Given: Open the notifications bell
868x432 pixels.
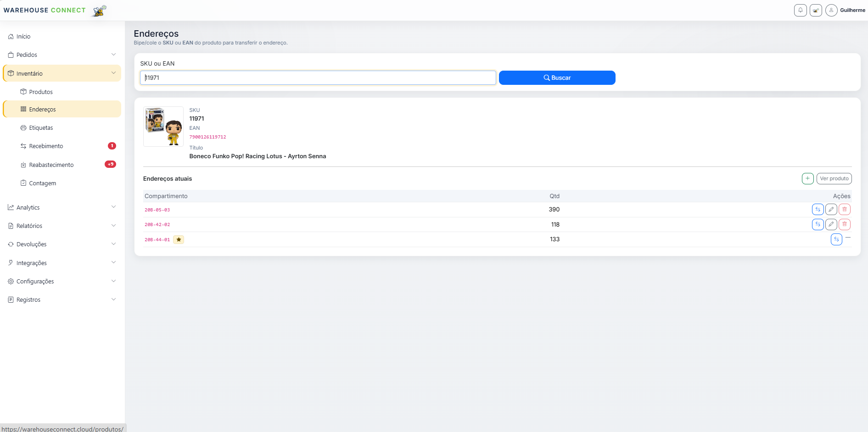Looking at the screenshot, I should (x=800, y=10).
